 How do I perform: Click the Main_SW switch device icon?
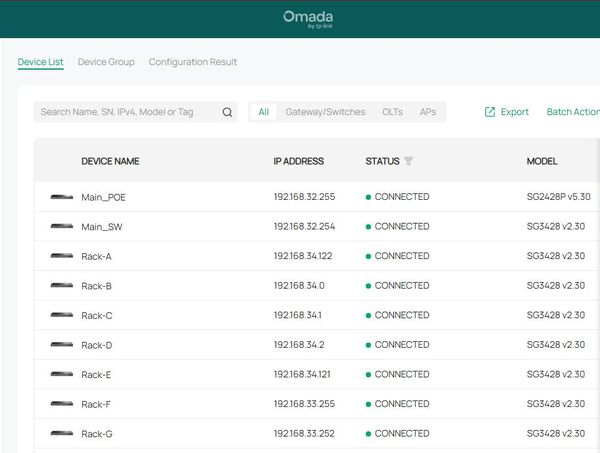click(61, 227)
